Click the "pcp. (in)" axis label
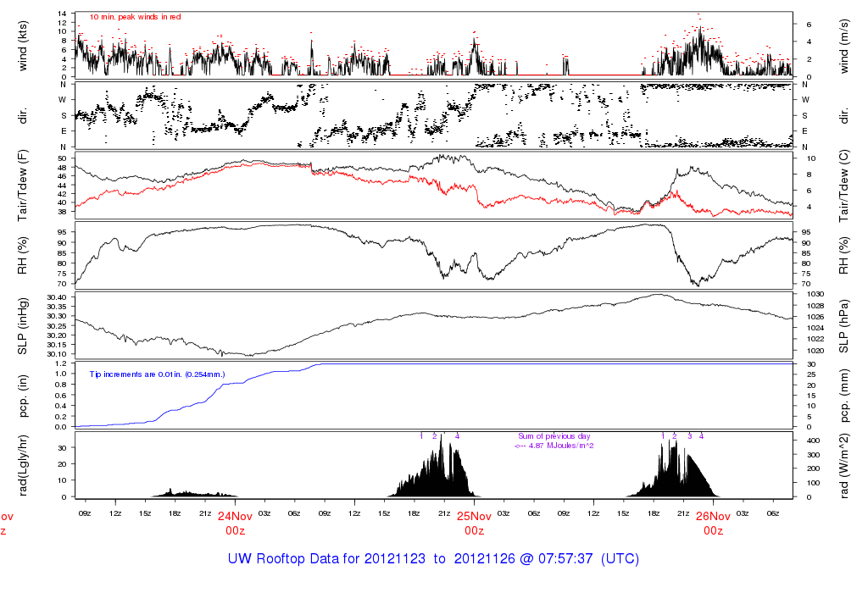 click(23, 396)
